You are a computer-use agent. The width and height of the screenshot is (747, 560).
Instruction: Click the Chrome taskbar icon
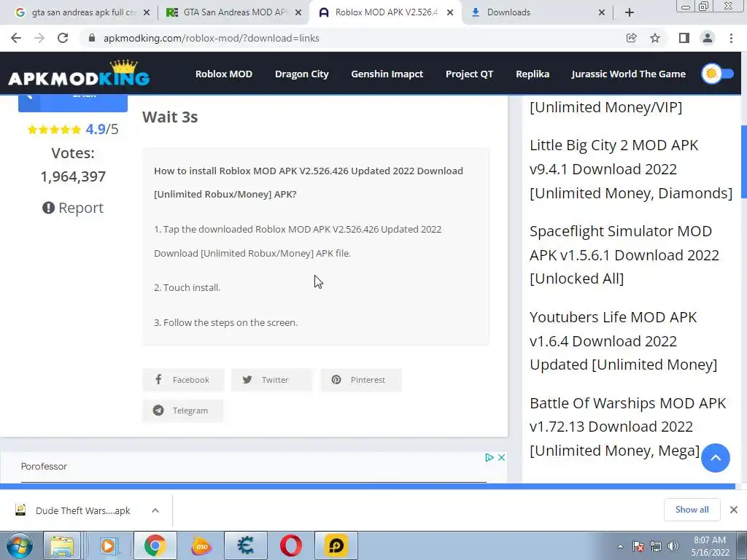click(155, 545)
